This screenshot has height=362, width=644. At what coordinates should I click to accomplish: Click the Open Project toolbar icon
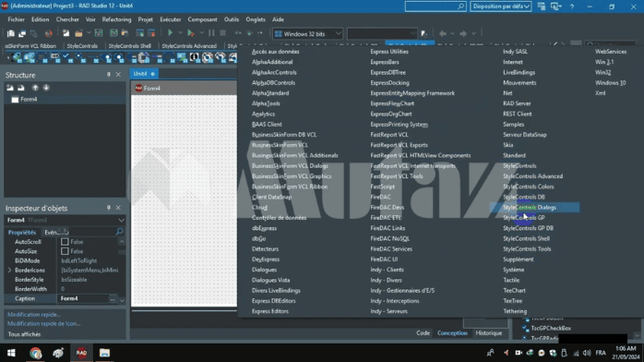[125, 33]
